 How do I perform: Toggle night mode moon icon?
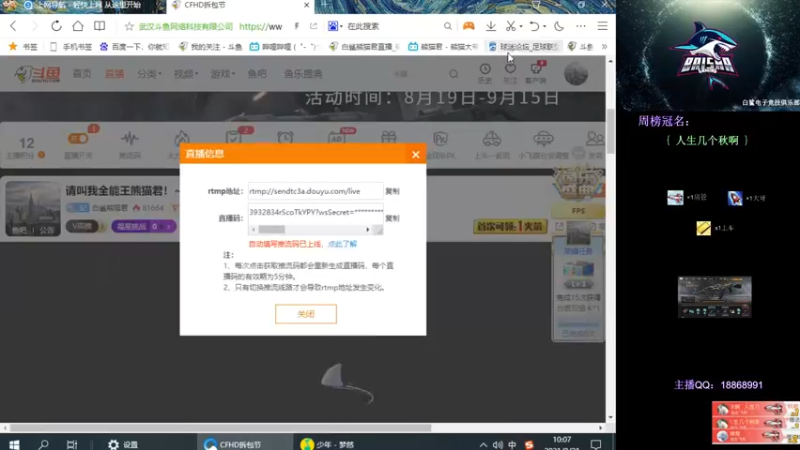[559, 26]
